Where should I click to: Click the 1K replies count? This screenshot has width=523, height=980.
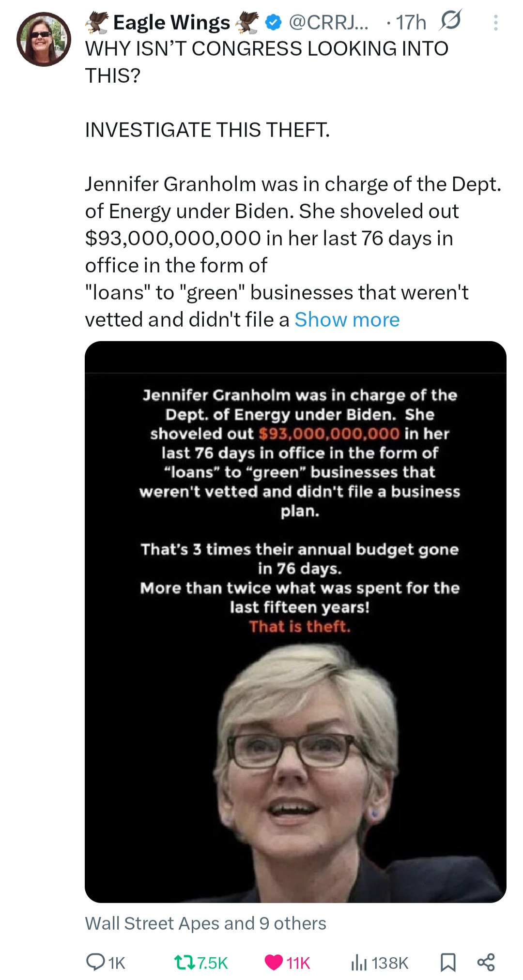(117, 963)
